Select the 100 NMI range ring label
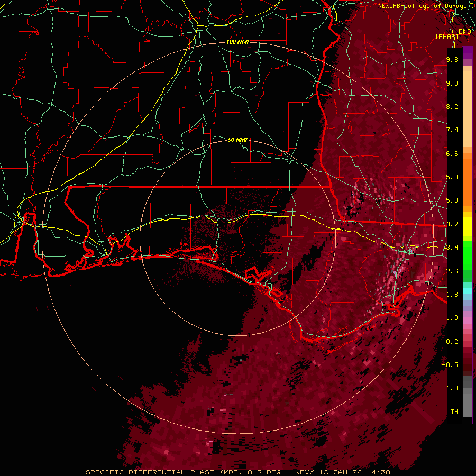 coord(237,42)
